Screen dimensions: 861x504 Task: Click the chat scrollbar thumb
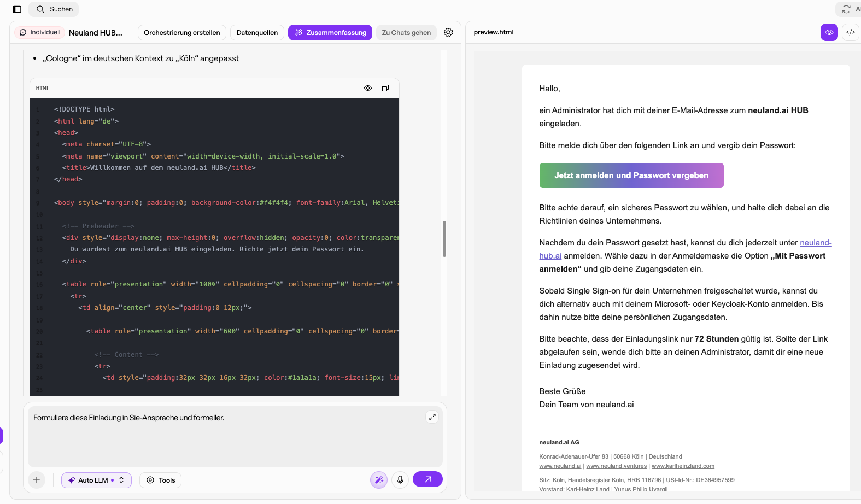pos(444,239)
